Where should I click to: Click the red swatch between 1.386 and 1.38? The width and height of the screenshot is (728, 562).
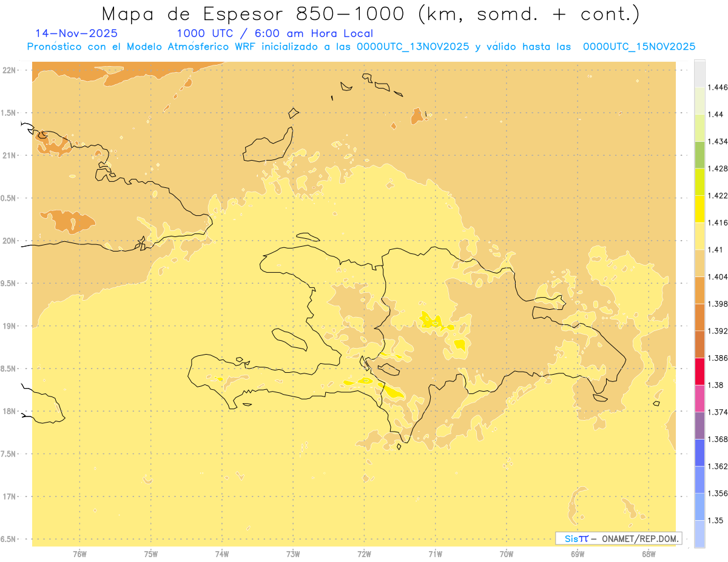(x=699, y=371)
